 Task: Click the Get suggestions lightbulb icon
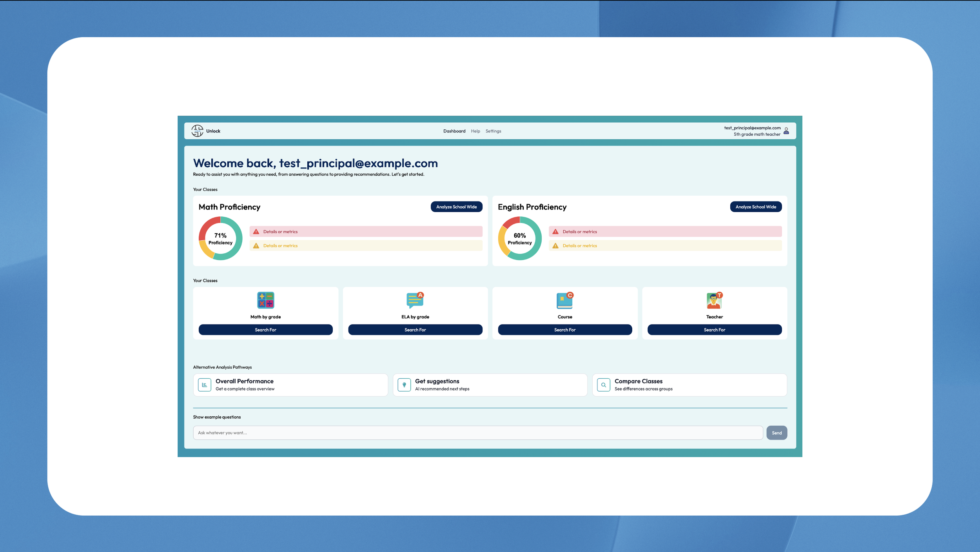click(404, 385)
